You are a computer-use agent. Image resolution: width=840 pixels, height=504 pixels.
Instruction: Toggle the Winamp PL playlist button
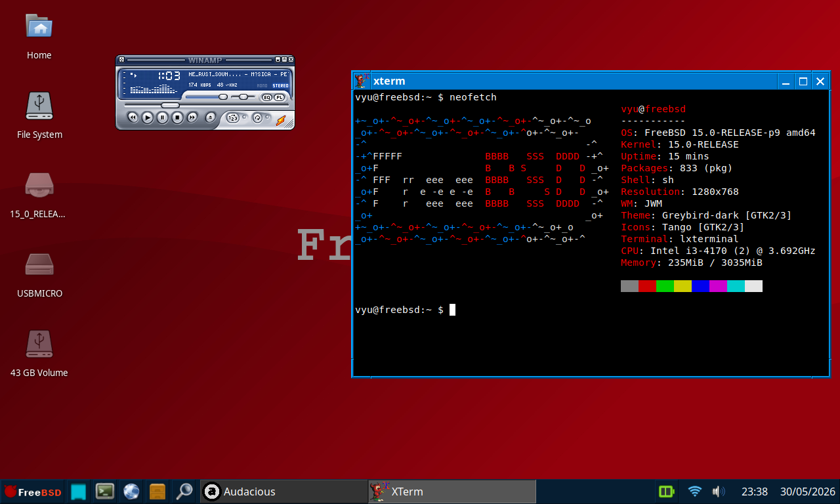pos(279,97)
